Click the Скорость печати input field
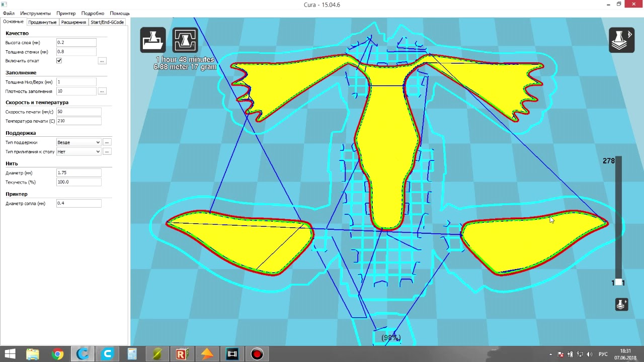This screenshot has height=362, width=644. click(x=78, y=112)
